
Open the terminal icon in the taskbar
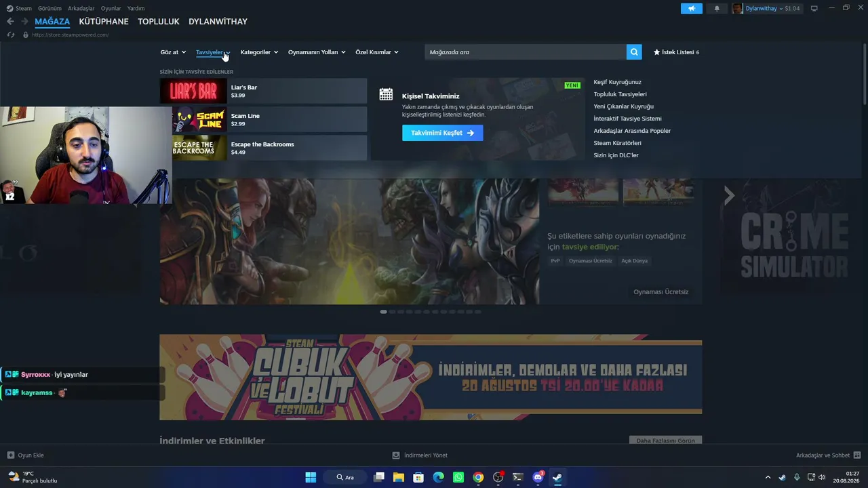[518, 477]
